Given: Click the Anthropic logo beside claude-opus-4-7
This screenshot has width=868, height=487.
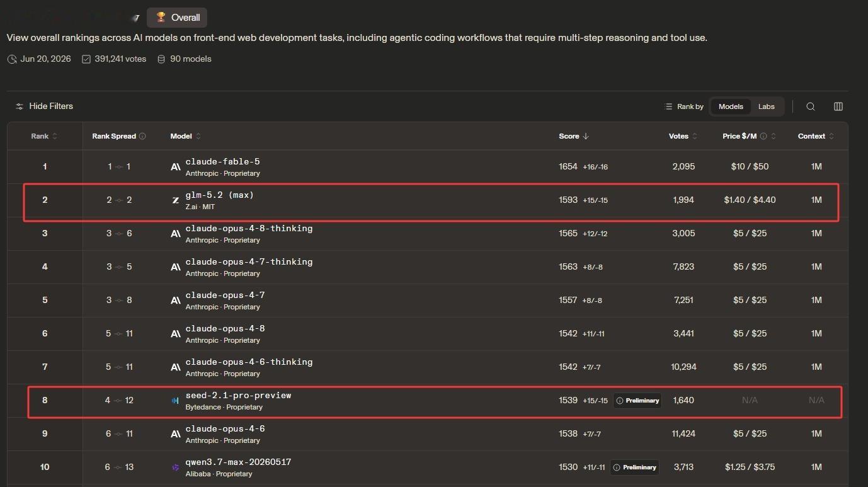Looking at the screenshot, I should [176, 301].
